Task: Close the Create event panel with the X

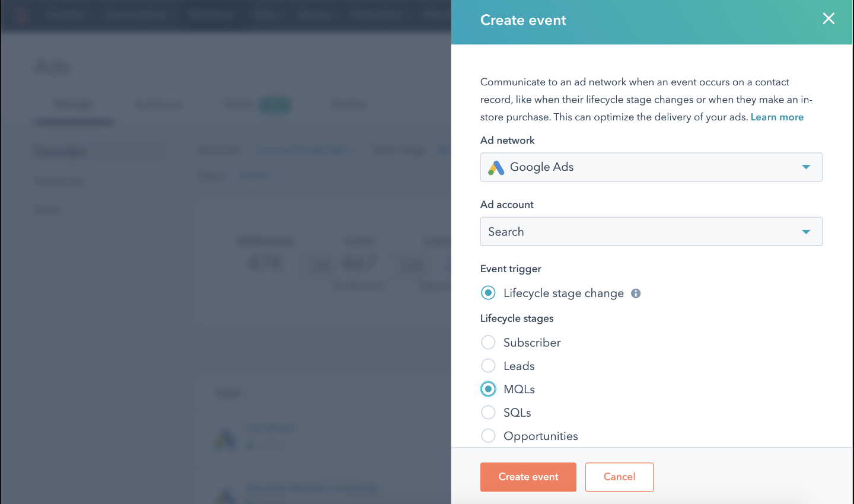Action: click(828, 18)
